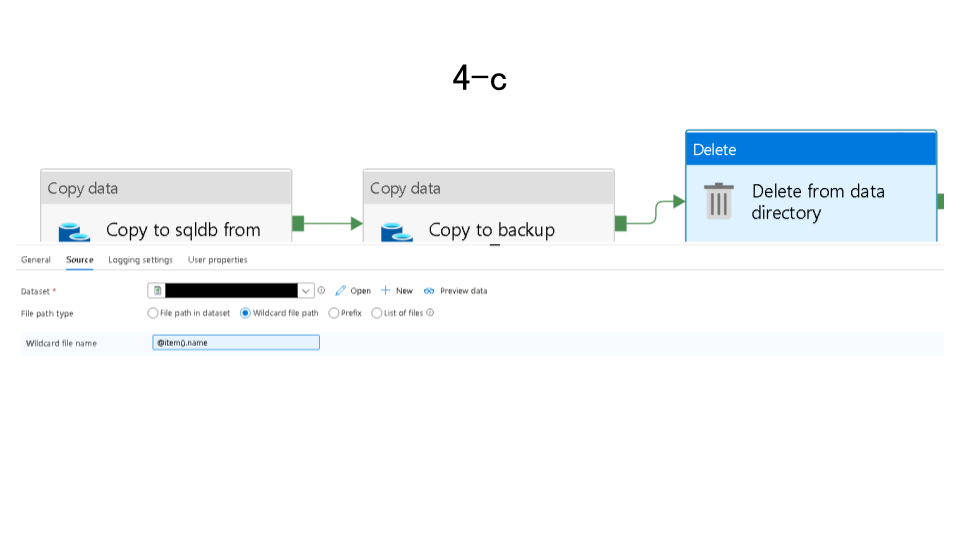
Task: Select Prefix file path type
Action: (334, 313)
